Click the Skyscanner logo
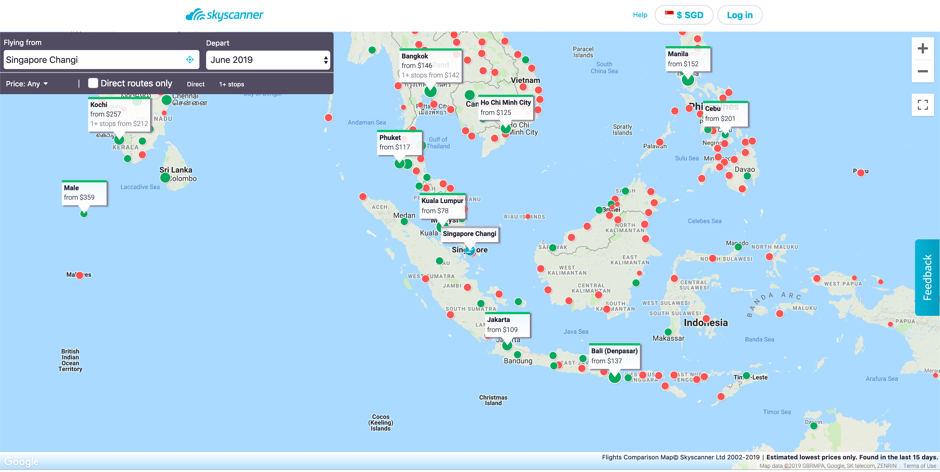 225,15
